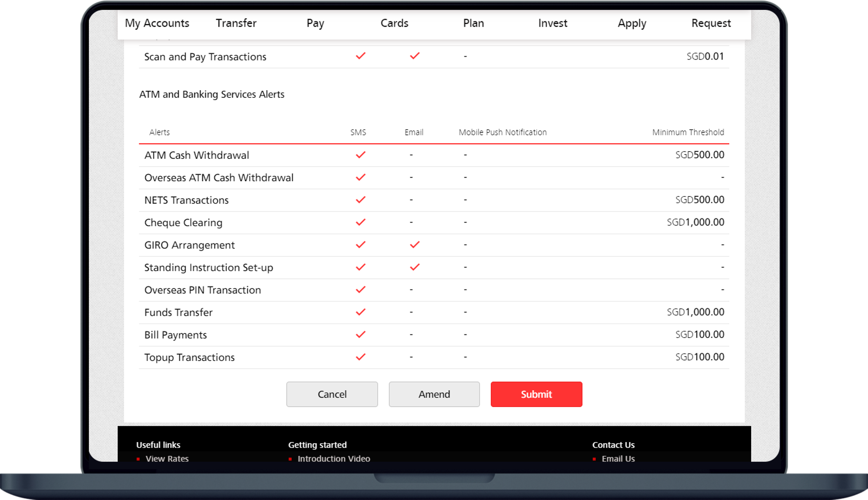
Task: Select the NETS Transactions alert label
Action: 186,200
